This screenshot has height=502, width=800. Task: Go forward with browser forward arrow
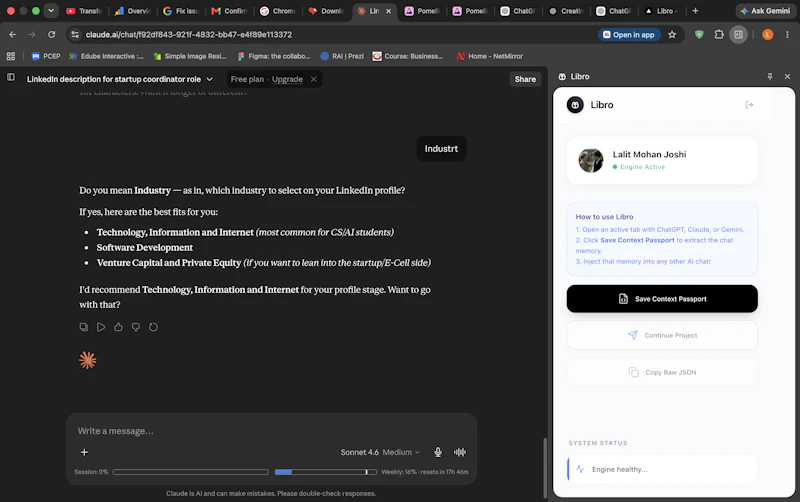click(32, 34)
